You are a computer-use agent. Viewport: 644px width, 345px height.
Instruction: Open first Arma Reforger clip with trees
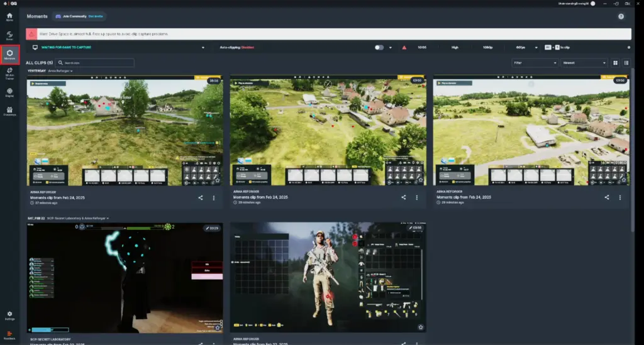(125, 131)
